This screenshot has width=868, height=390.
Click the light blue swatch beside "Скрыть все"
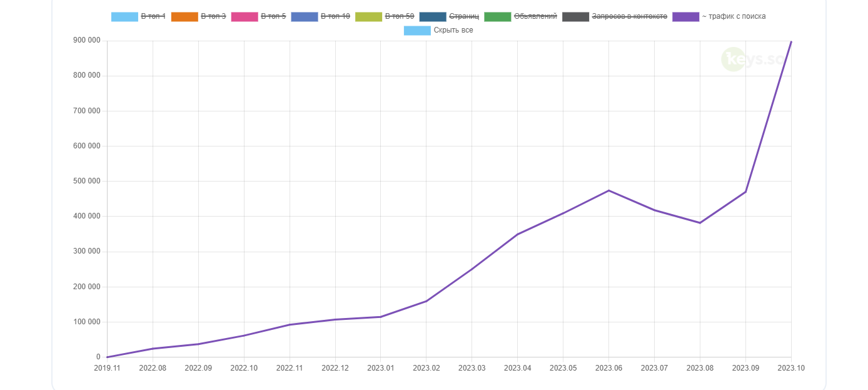pos(417,30)
